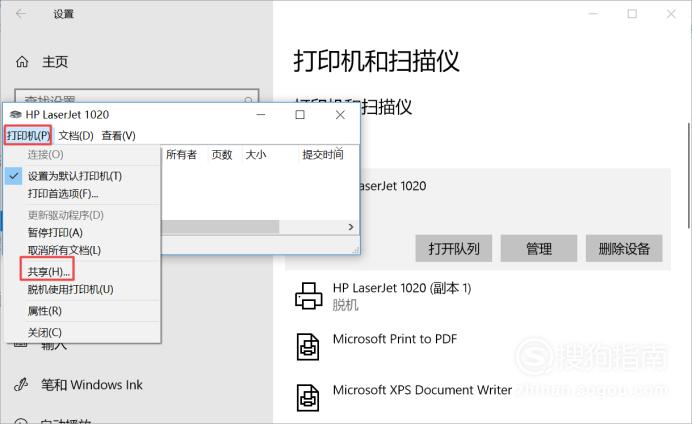Click the 所有者 column header
This screenshot has width=692, height=424.
[181, 154]
